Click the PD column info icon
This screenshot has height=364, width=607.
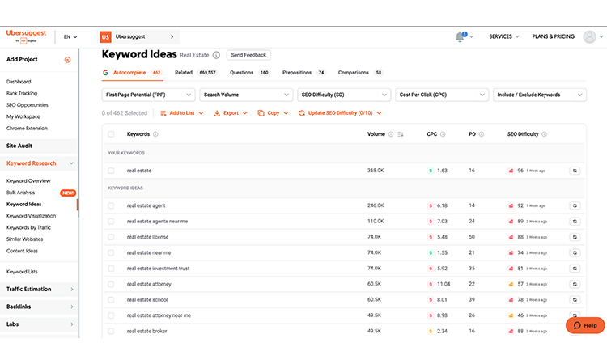[x=482, y=134]
